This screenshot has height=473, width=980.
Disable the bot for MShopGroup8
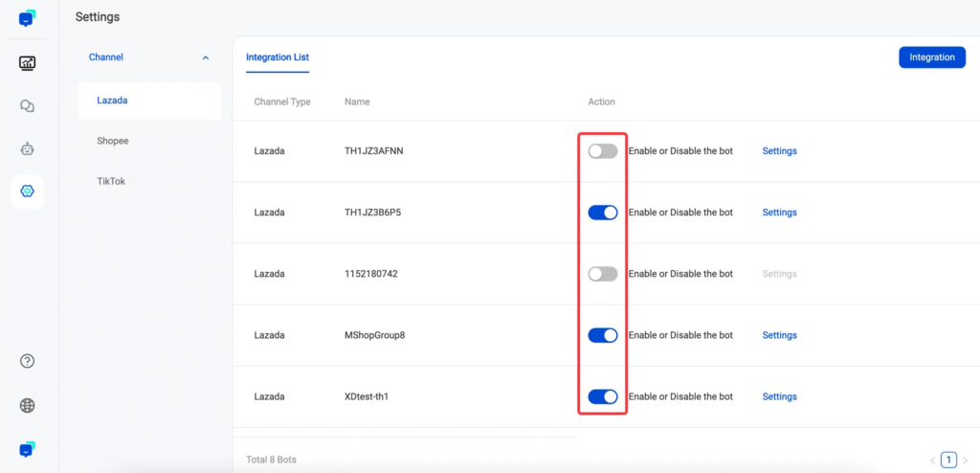tap(603, 335)
